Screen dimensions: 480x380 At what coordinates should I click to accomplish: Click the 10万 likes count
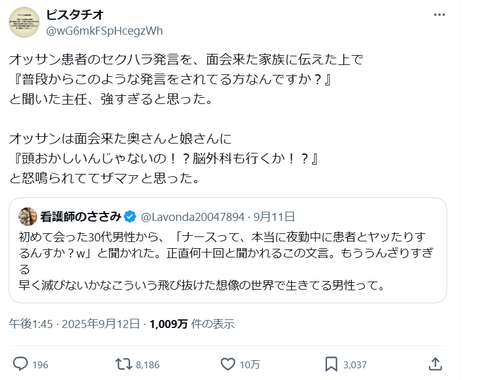[250, 365]
